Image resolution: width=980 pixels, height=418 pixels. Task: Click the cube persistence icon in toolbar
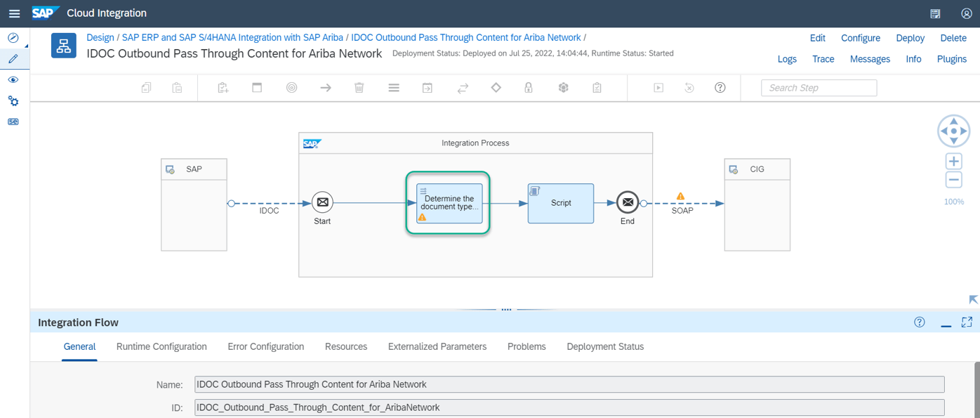563,88
